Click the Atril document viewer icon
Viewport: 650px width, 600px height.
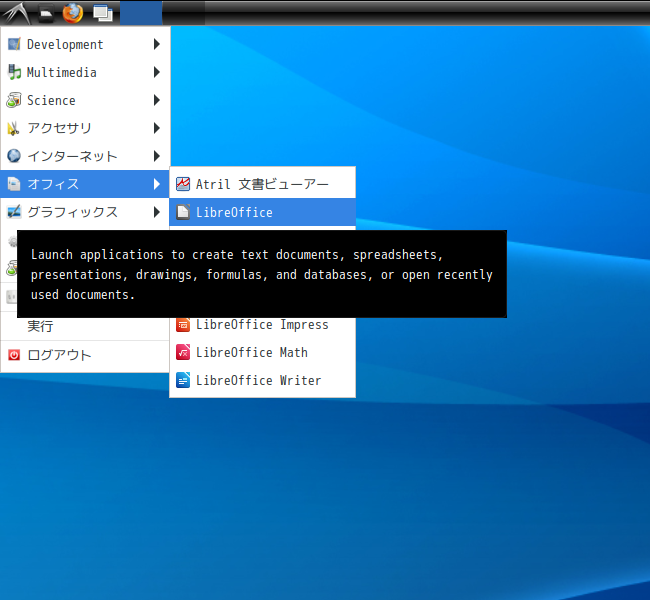[183, 184]
